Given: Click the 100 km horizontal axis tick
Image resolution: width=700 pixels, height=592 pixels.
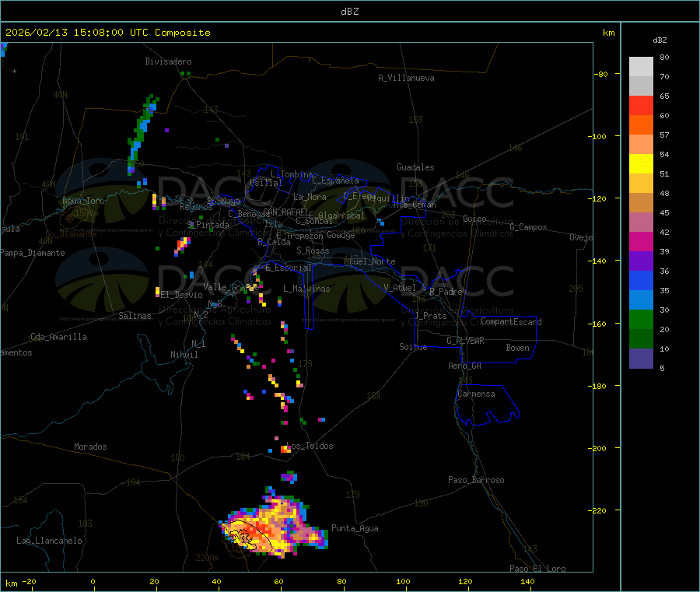Looking at the screenshot, I should point(403,581).
